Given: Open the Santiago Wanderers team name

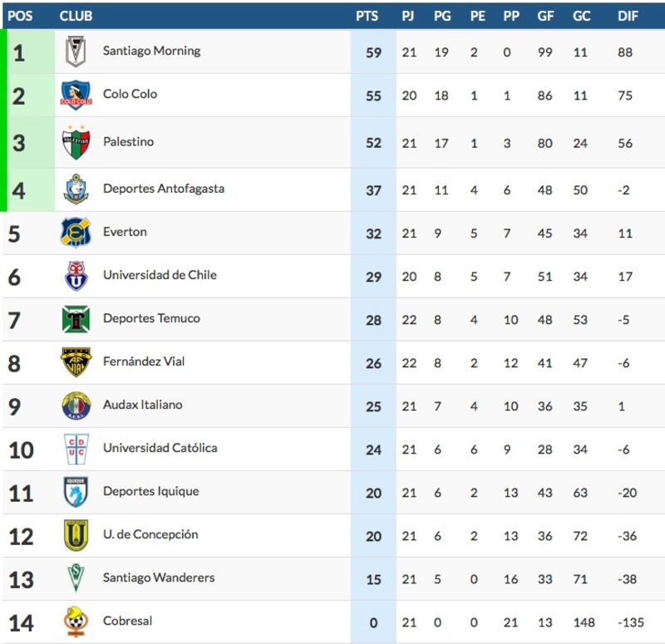Looking at the screenshot, I should (159, 578).
